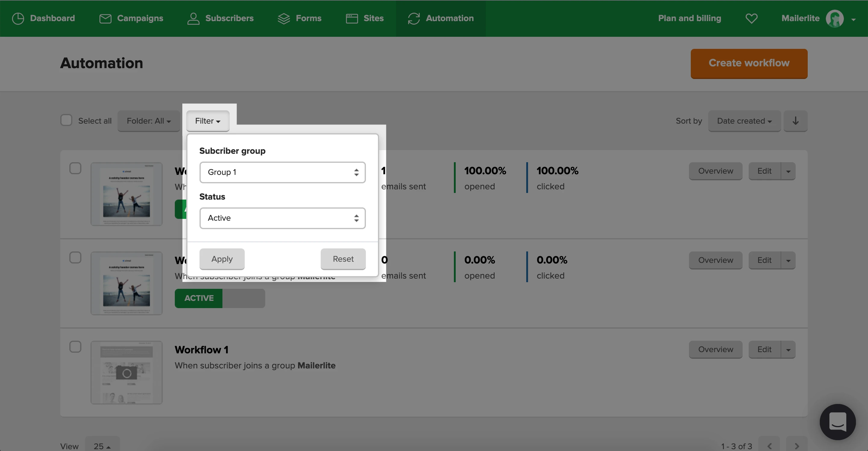The width and height of the screenshot is (868, 451).
Task: Go to previous page arrow
Action: 769,446
